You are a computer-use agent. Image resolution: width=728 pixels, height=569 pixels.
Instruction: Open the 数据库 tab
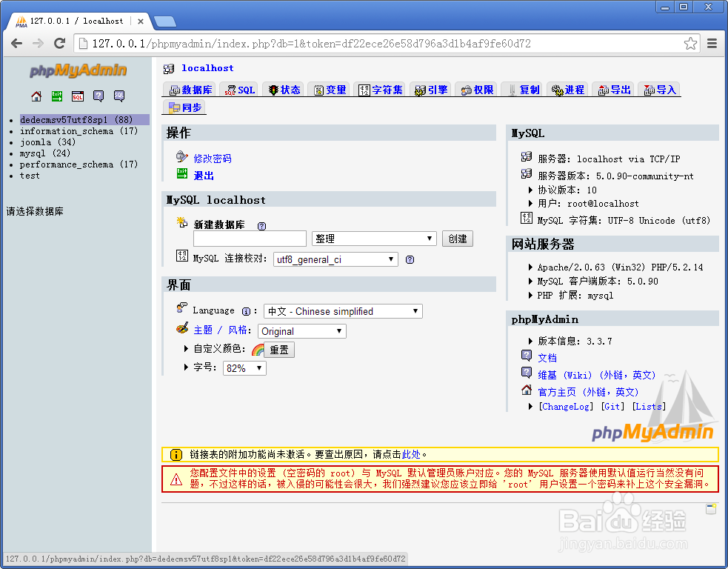coord(190,90)
